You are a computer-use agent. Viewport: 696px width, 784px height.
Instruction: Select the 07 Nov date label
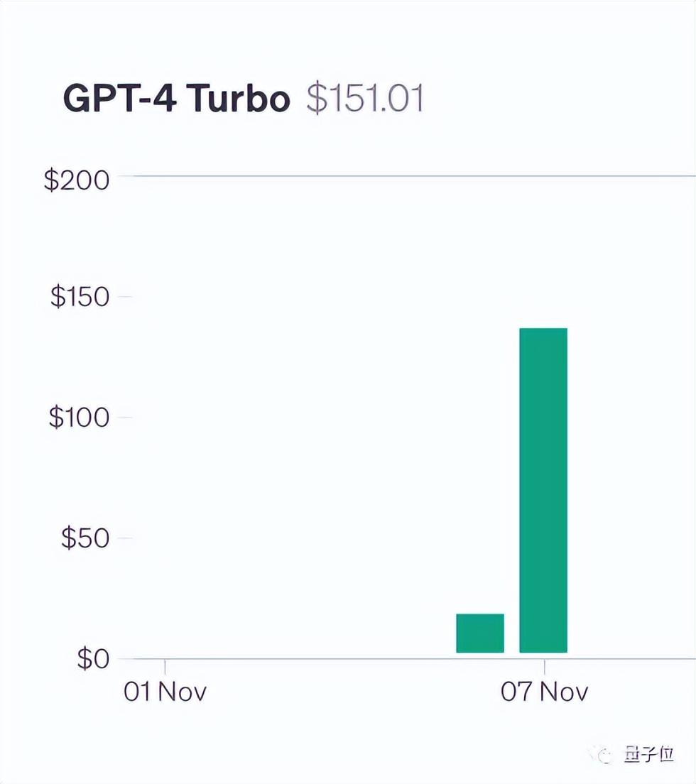coord(545,692)
